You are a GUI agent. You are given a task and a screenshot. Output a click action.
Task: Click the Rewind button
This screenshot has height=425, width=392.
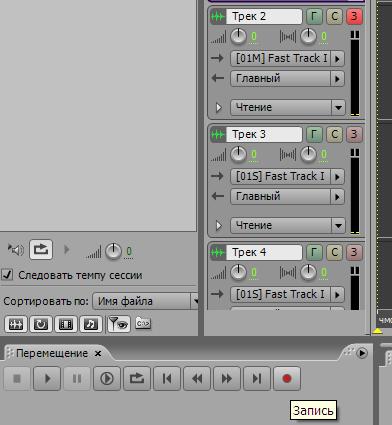(197, 379)
